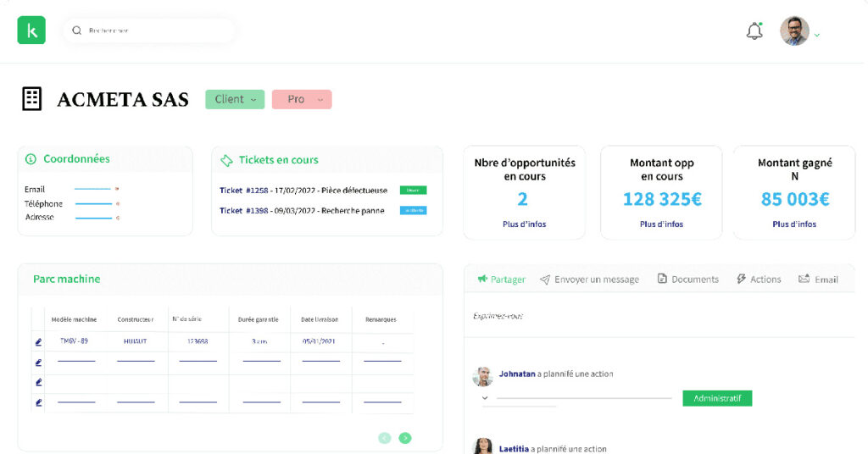The width and height of the screenshot is (868, 454).
Task: Open the Pro type dropdown
Action: tap(302, 100)
